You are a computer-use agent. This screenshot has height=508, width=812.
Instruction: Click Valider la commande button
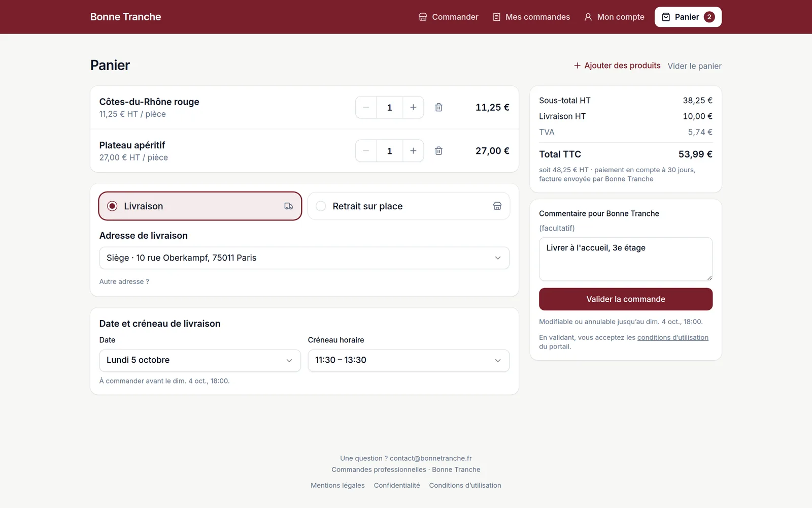click(626, 299)
